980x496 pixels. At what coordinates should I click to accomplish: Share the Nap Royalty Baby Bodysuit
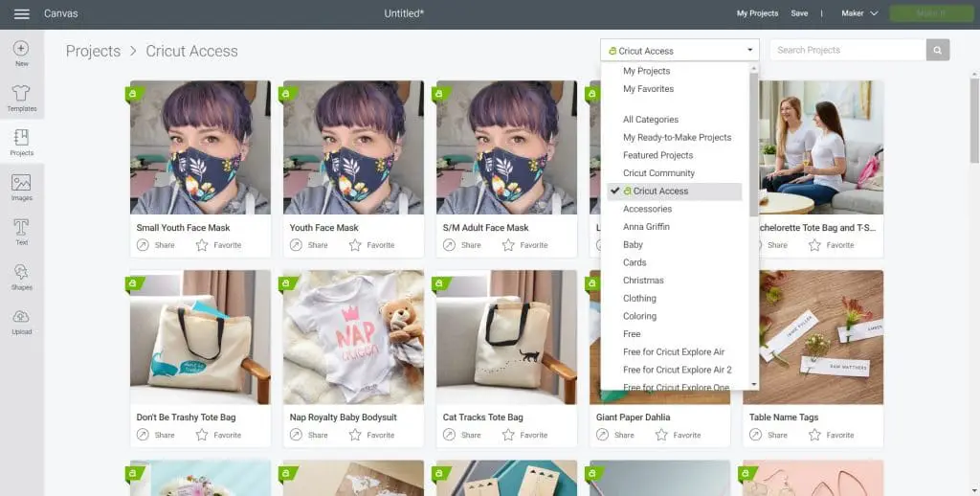point(309,435)
